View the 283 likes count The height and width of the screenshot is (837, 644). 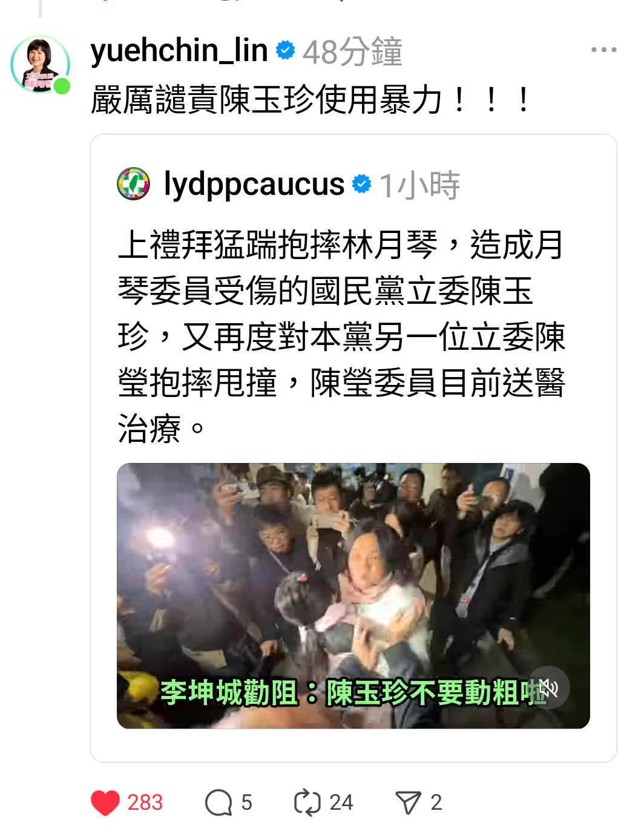click(x=145, y=803)
